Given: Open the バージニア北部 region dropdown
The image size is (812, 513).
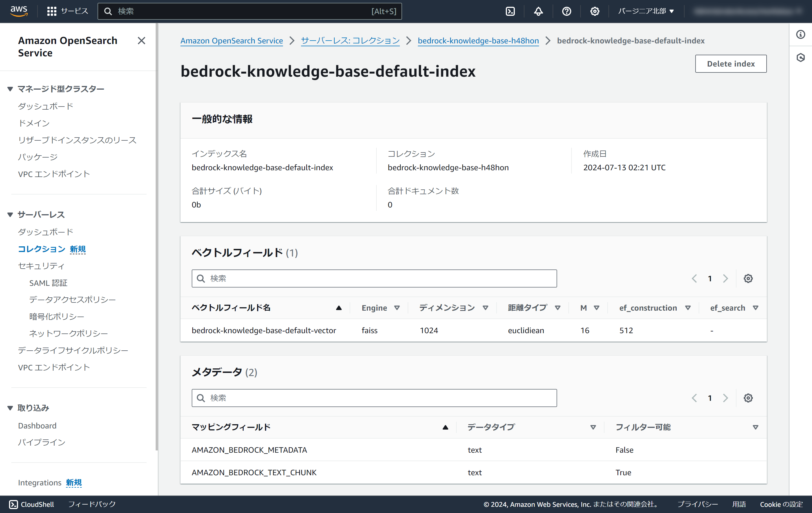Looking at the screenshot, I should click(x=645, y=11).
